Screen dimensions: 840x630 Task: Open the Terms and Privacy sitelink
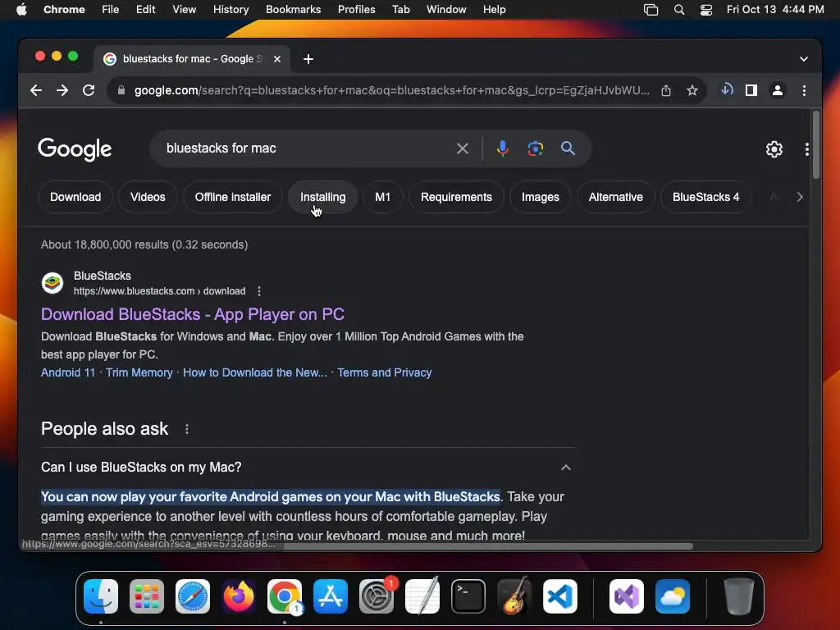click(385, 373)
